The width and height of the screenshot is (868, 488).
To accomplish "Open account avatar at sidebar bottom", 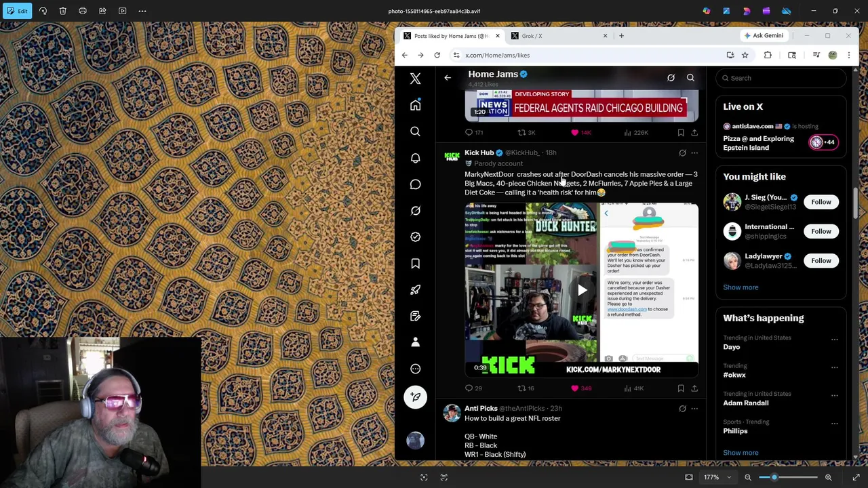I will pyautogui.click(x=415, y=441).
